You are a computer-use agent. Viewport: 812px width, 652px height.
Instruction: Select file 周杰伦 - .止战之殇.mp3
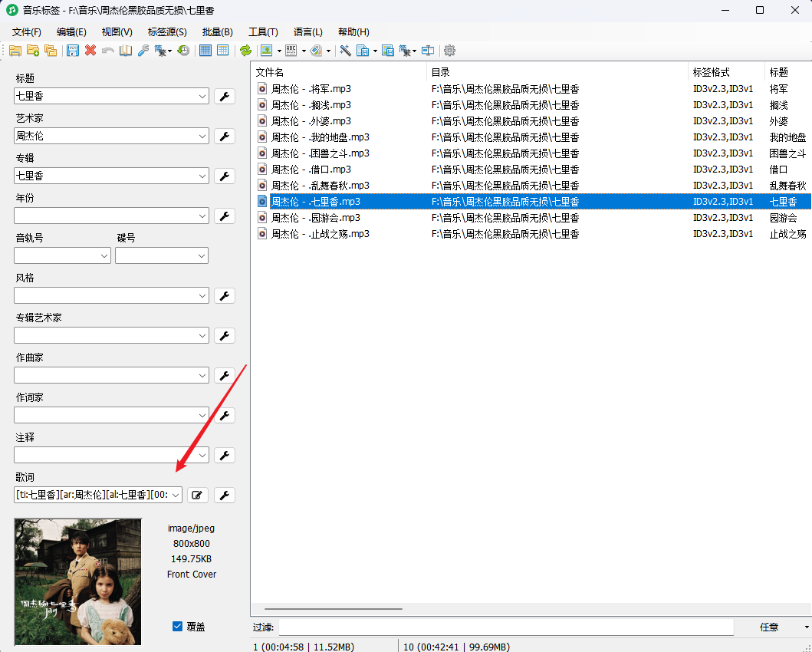(321, 234)
